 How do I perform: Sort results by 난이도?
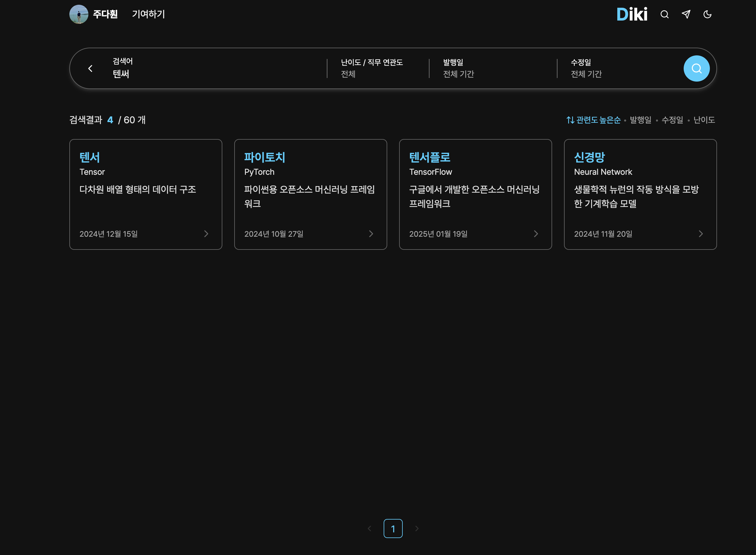[x=704, y=120]
